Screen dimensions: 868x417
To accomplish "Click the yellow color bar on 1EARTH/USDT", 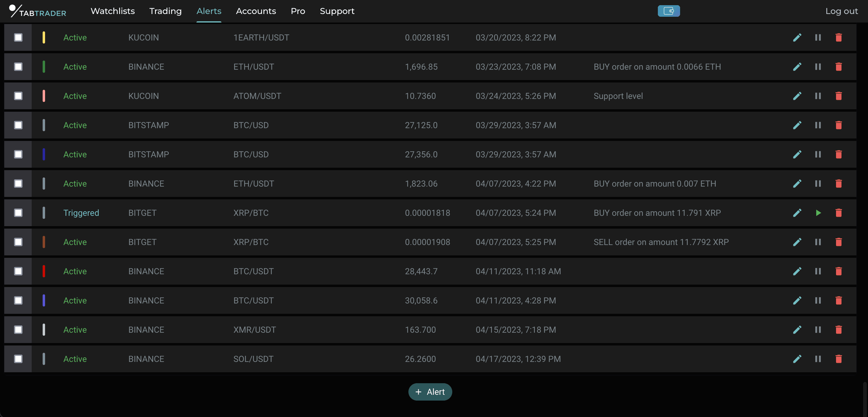I will [44, 37].
